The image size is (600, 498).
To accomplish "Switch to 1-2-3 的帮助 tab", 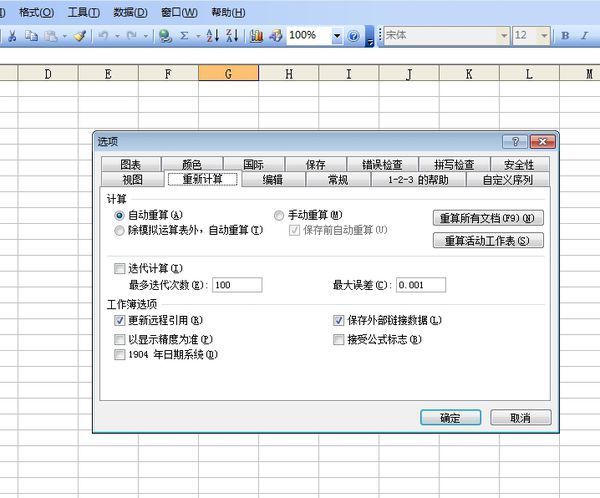I will tap(418, 179).
